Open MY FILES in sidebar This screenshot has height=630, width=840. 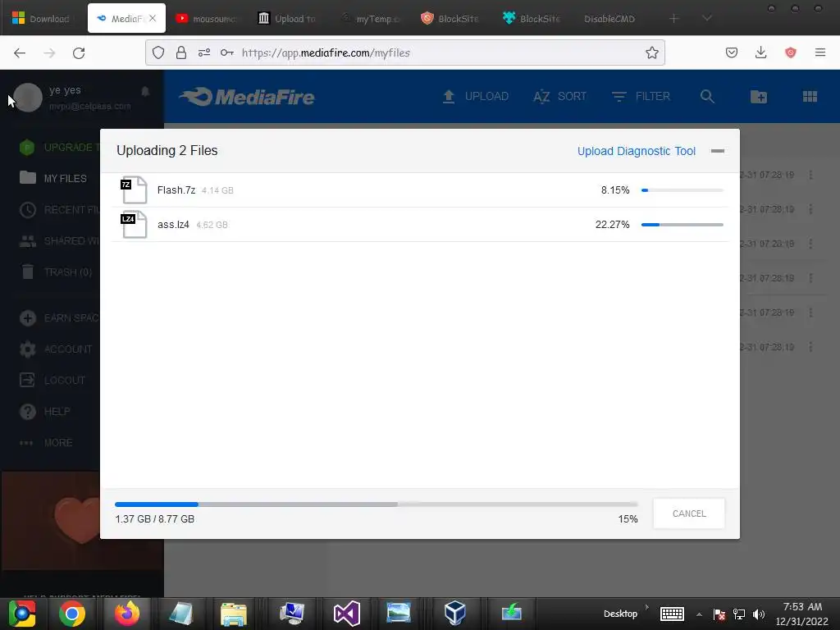53,178
